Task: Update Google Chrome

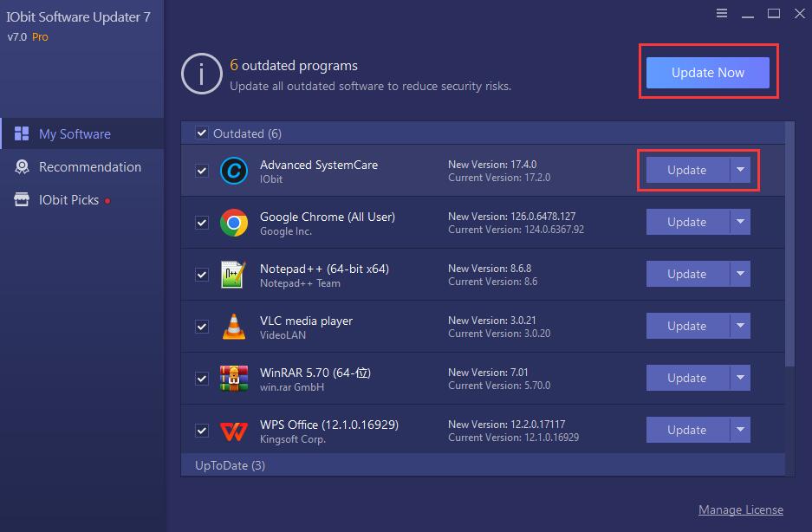Action: coord(688,222)
